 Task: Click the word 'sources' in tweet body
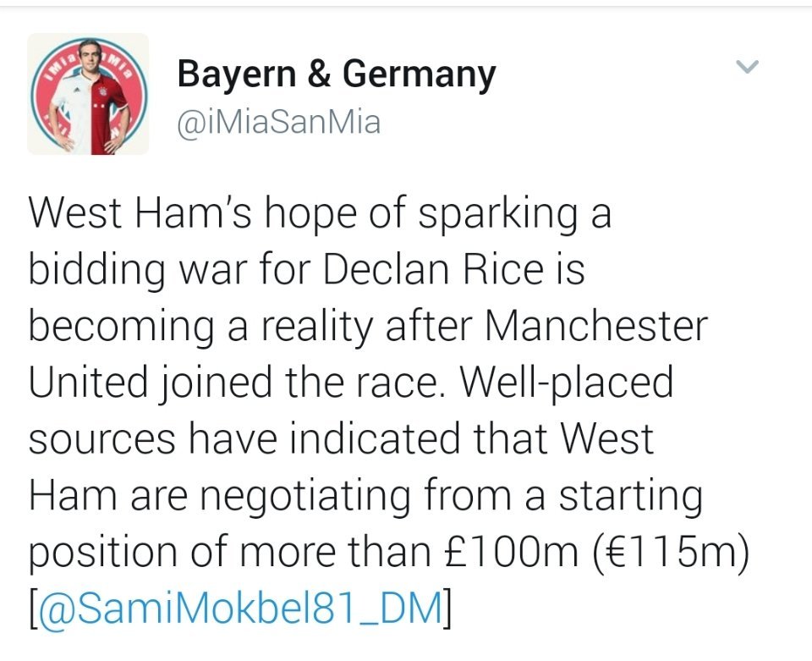[102, 439]
